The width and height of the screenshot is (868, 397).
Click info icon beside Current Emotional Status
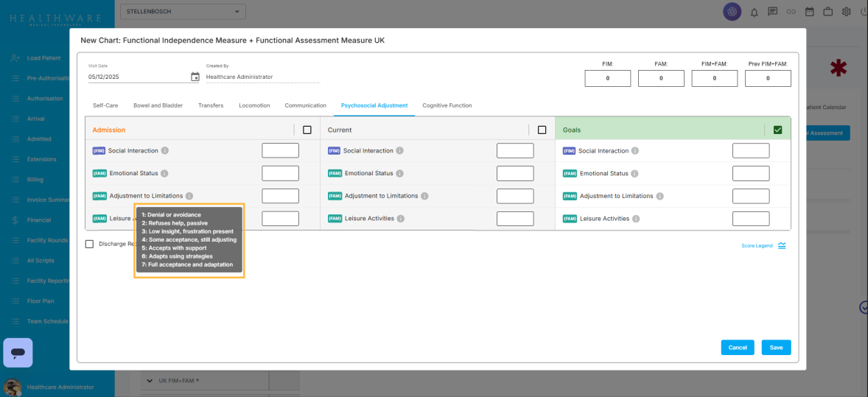pos(400,174)
